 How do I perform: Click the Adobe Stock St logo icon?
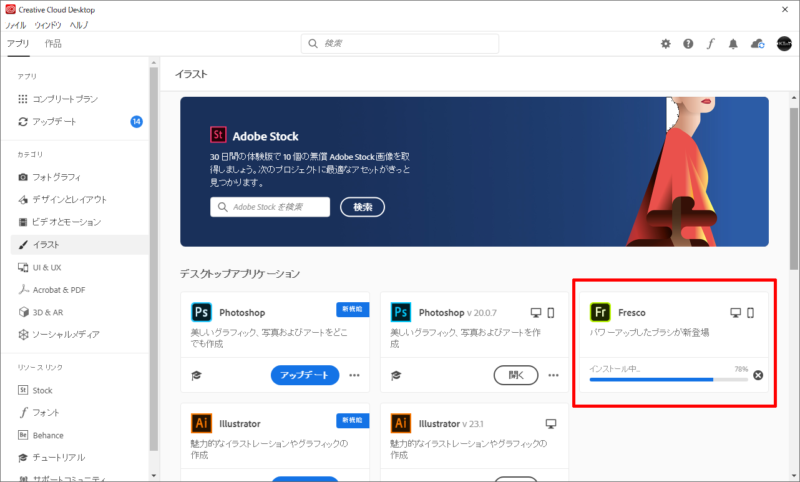(x=218, y=135)
